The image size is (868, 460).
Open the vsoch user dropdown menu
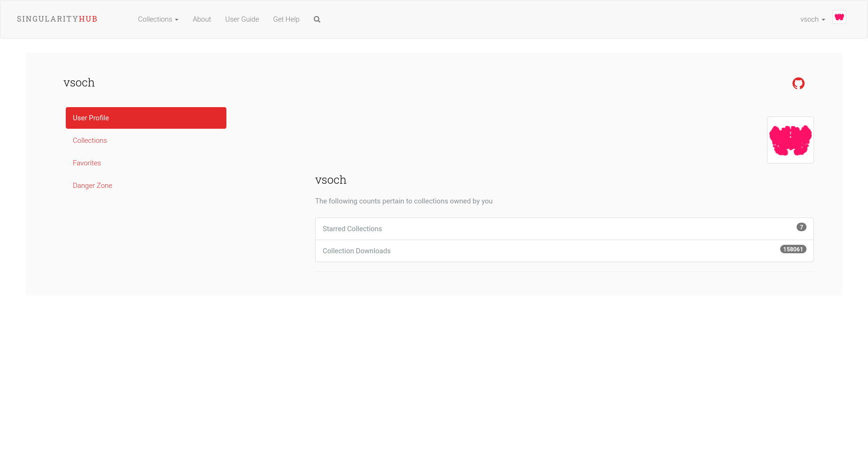pos(813,19)
